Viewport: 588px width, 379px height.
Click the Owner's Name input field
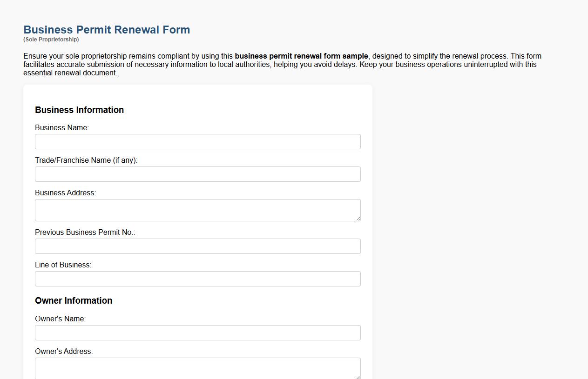click(197, 332)
